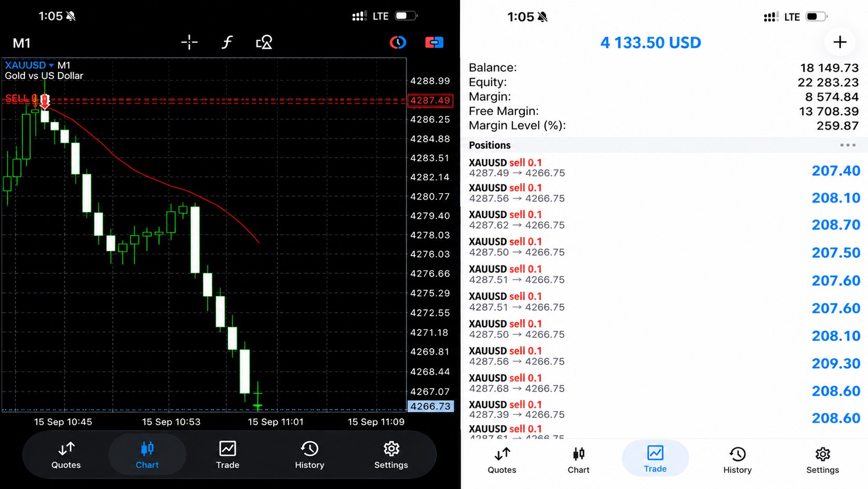Tap the position with profit 207.40
This screenshot has height=489, width=868.
tap(664, 167)
